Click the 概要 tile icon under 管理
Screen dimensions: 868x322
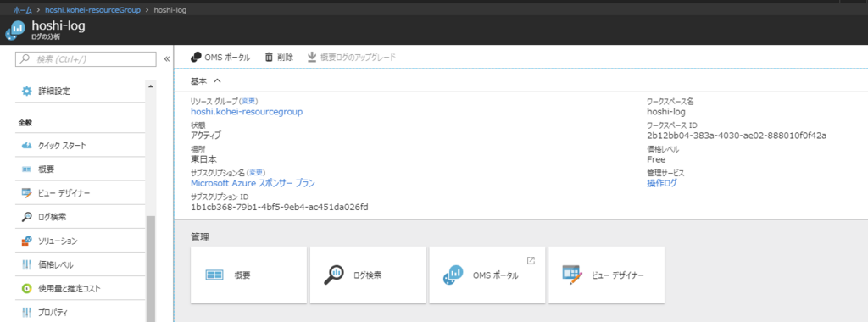(214, 275)
